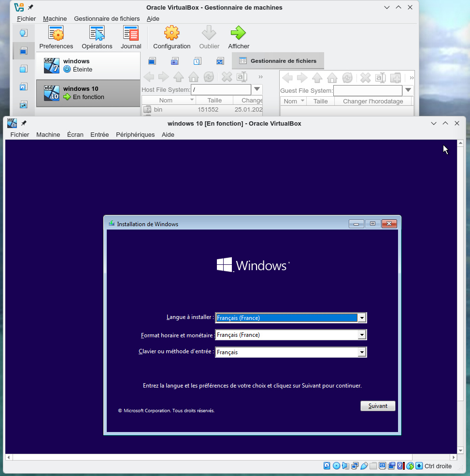
Task: Select the windows 7 VM labeled Éteinte
Action: tap(88, 65)
